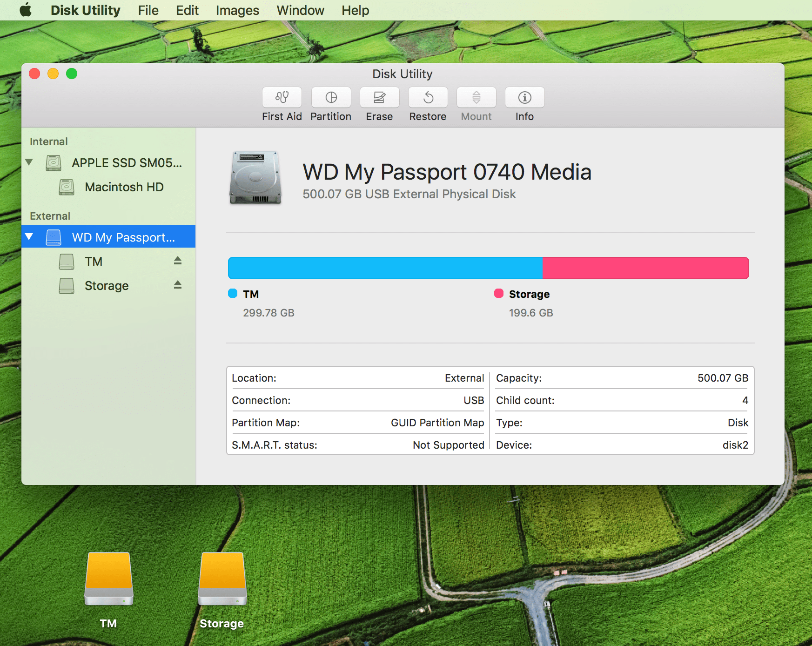This screenshot has width=812, height=646.
Task: Click the blue TM legend dot
Action: coord(233,293)
